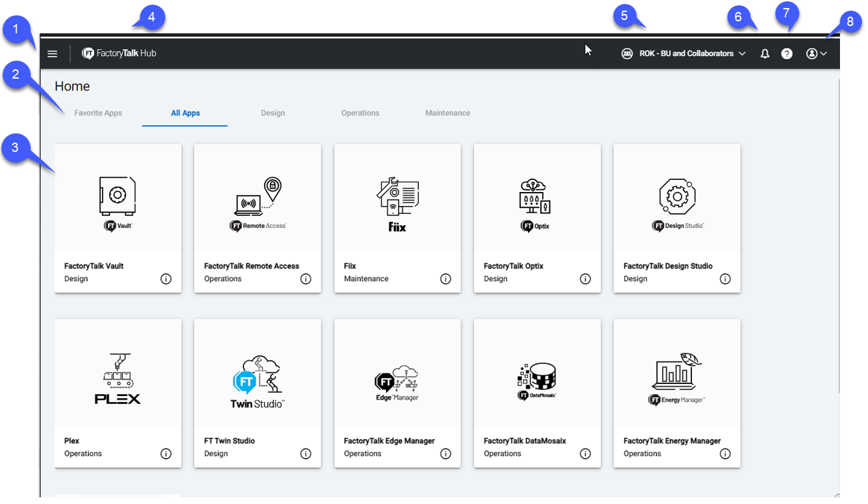This screenshot has width=868, height=504.
Task: Open the help question mark icon
Action: [x=787, y=54]
